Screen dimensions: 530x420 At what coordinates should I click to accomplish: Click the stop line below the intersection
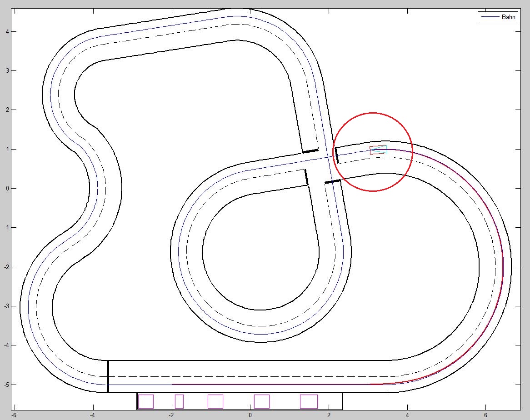click(x=333, y=182)
